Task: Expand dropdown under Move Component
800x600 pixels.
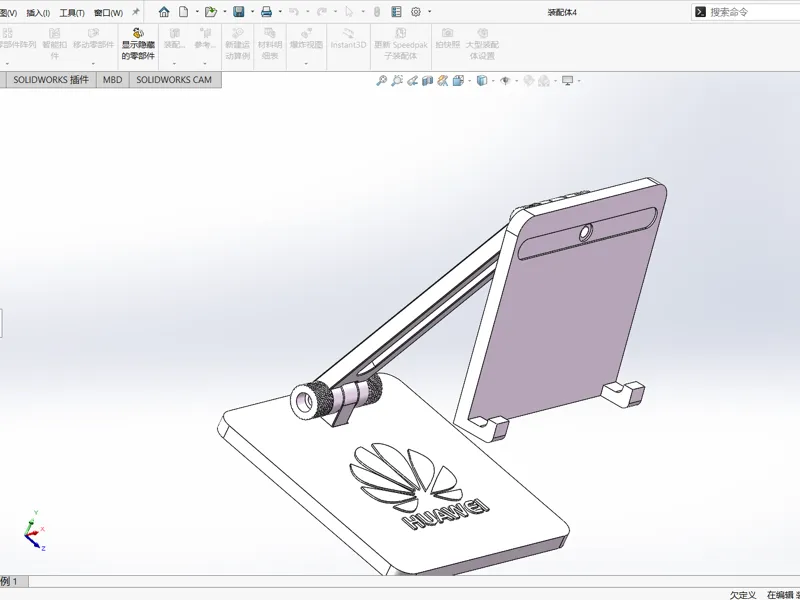Action: tap(93, 64)
